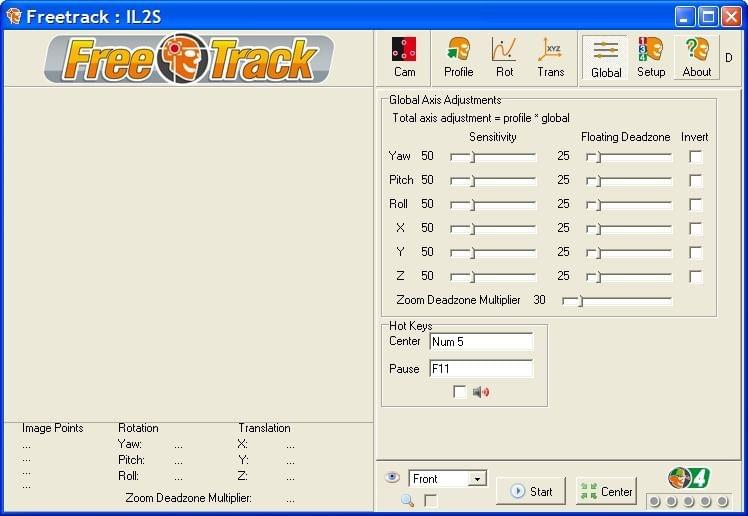Viewport: 748px width, 516px height.
Task: Expand the Front view dropdown
Action: pos(477,479)
